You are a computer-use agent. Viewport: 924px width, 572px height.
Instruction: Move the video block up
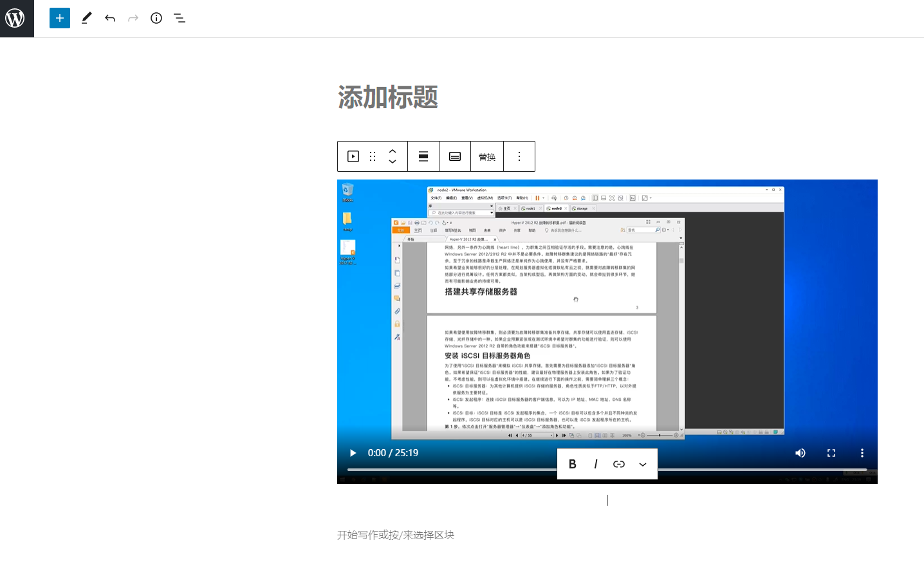[393, 151]
